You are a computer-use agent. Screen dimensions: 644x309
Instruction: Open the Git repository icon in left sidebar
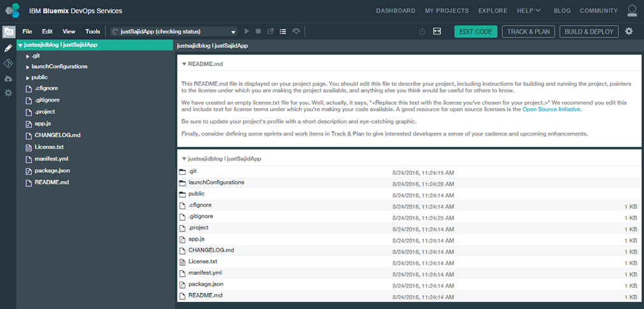pos(8,64)
